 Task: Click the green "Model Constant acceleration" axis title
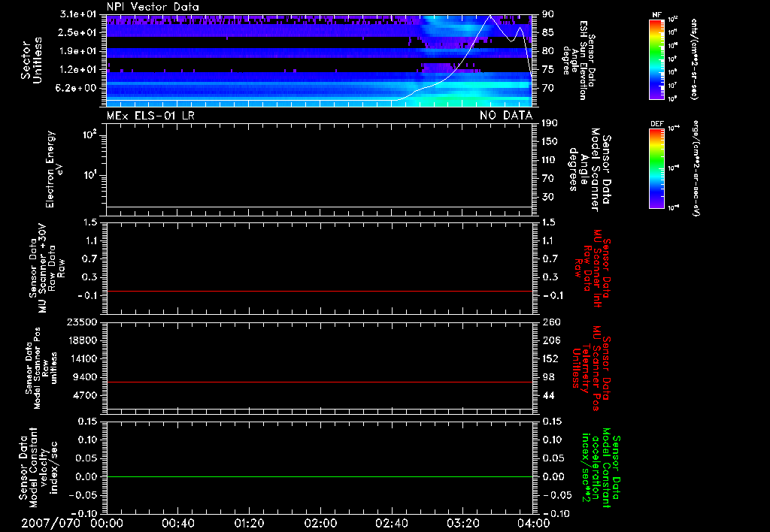(x=601, y=468)
